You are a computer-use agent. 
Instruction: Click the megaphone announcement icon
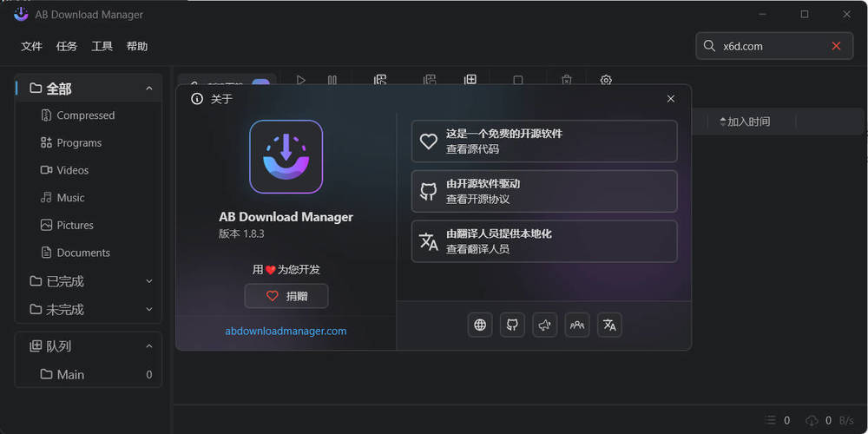coord(545,325)
